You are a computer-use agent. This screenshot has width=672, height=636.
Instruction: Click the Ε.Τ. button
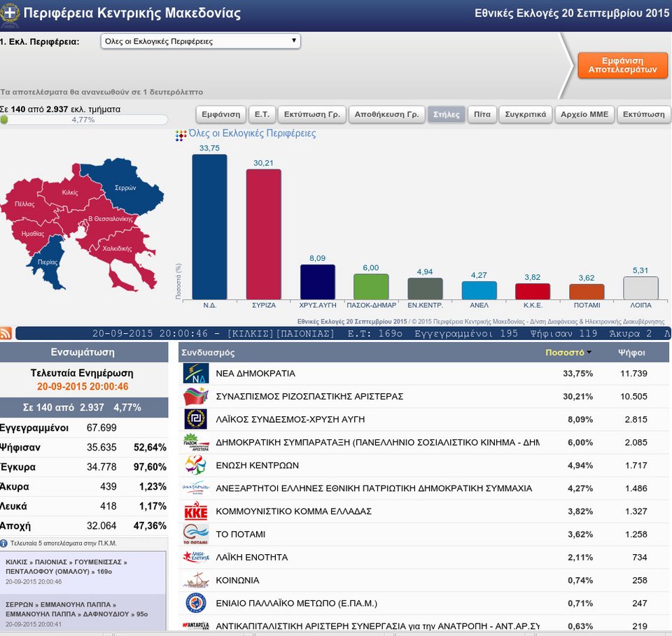tap(262, 114)
